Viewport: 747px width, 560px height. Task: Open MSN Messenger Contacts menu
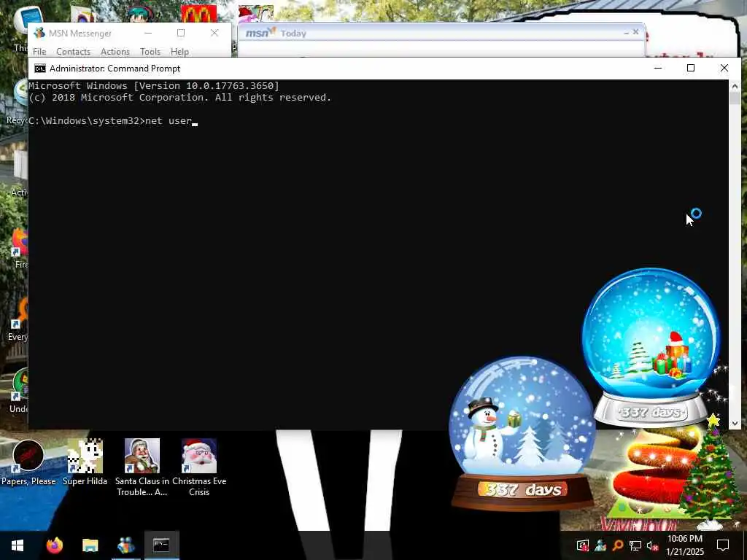click(x=74, y=52)
